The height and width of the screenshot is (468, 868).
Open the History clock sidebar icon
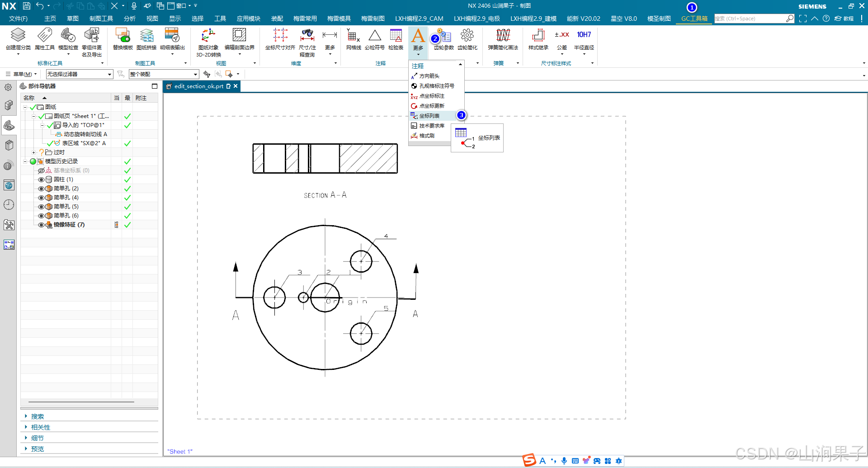click(x=9, y=205)
